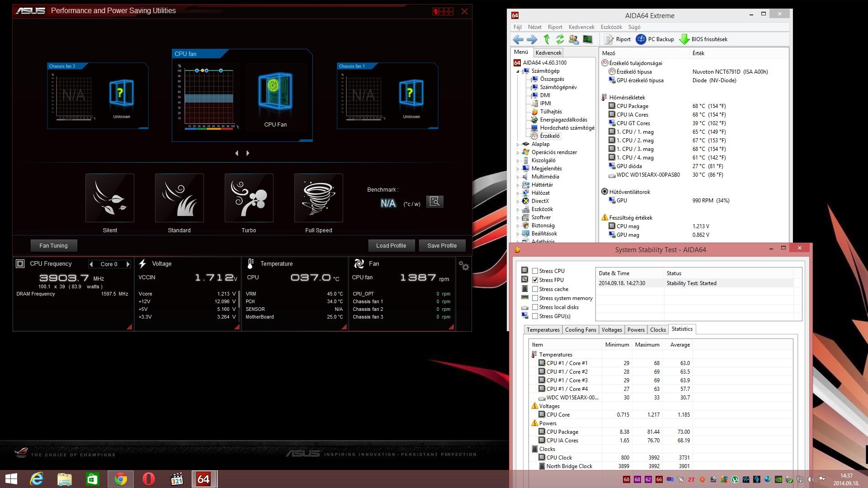868x488 pixels.
Task: Select the Silent fan mode icon
Action: tap(110, 198)
